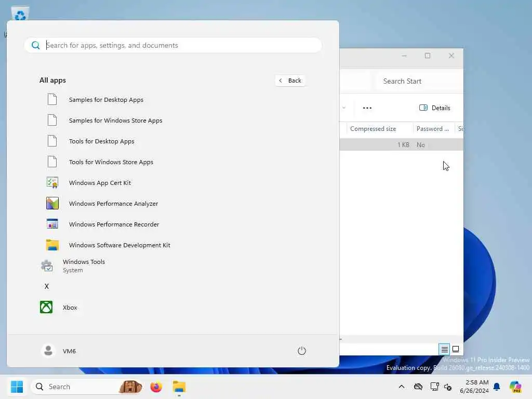Open the Windows Start button in taskbar
The height and width of the screenshot is (399, 532).
click(x=17, y=387)
